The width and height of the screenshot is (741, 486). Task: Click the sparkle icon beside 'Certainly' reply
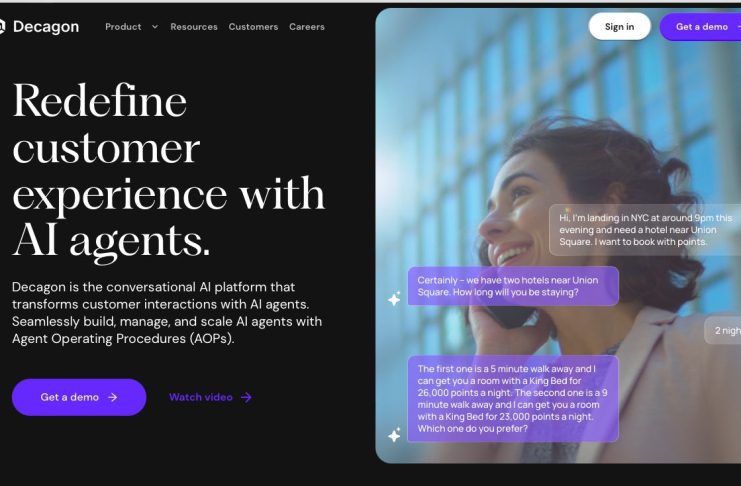(394, 299)
